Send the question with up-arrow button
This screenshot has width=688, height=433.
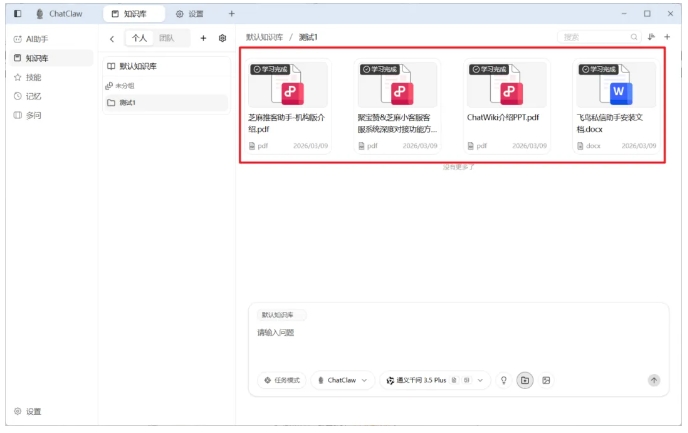654,380
